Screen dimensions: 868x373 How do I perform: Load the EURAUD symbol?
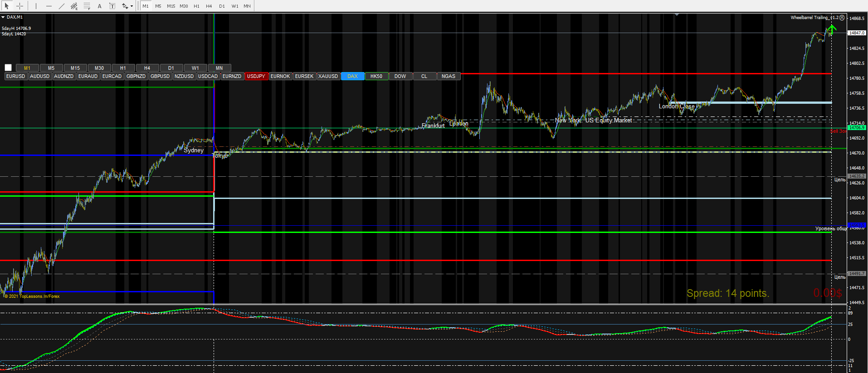(88, 76)
